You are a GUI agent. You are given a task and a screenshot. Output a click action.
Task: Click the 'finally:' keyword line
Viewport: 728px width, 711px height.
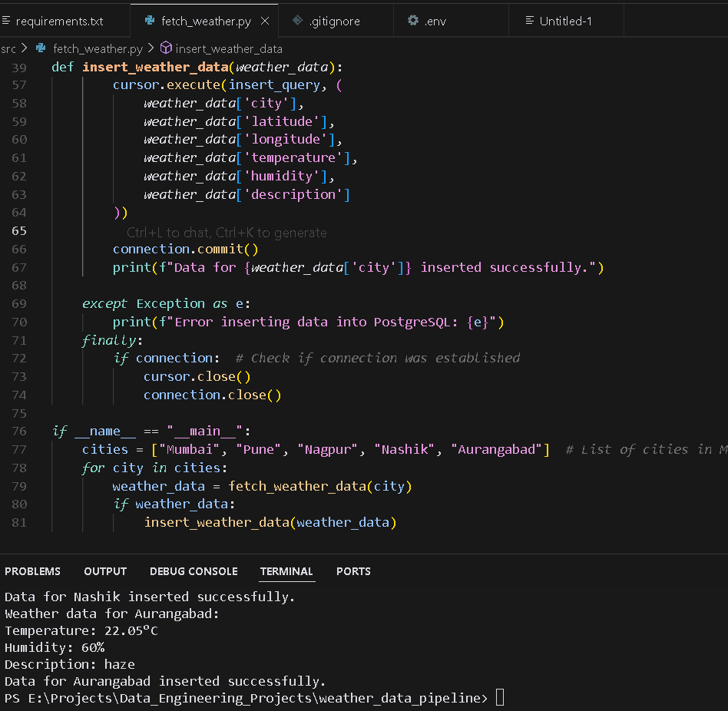112,341
